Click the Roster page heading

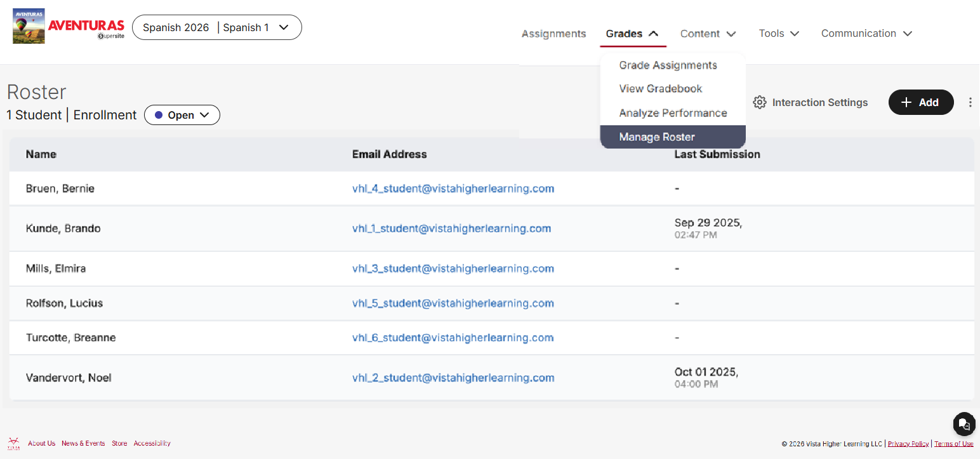click(36, 92)
